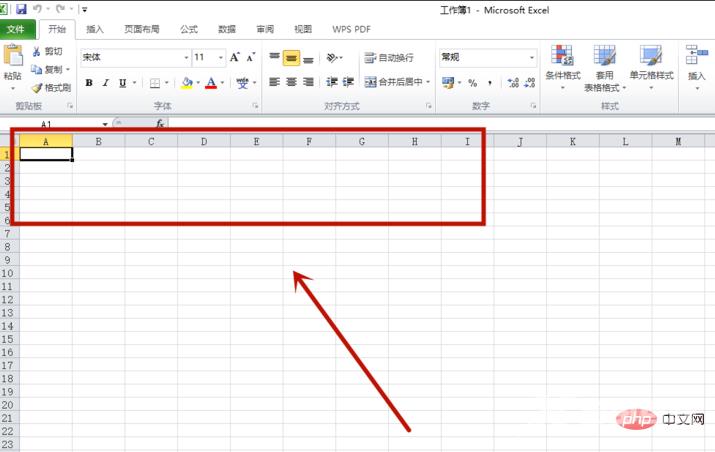Click the red font color swatch

click(210, 83)
